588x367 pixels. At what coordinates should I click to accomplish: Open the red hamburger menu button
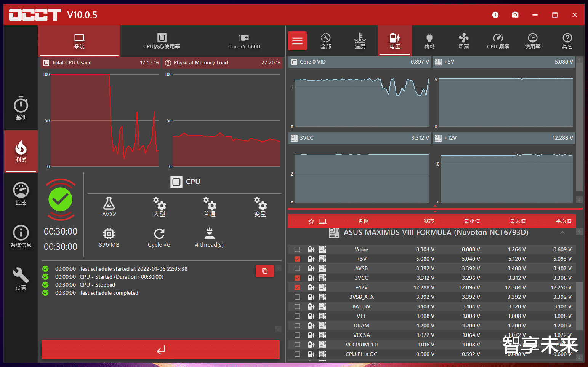click(297, 41)
